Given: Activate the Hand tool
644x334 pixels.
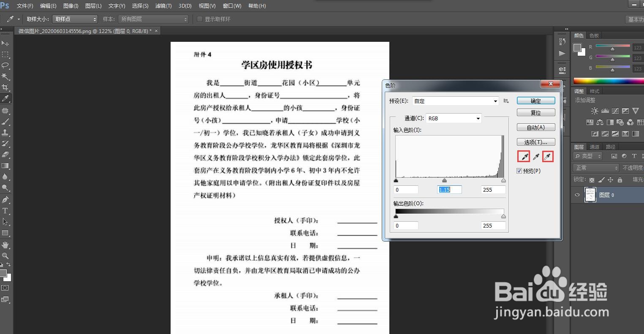Looking at the screenshot, I should [x=5, y=244].
